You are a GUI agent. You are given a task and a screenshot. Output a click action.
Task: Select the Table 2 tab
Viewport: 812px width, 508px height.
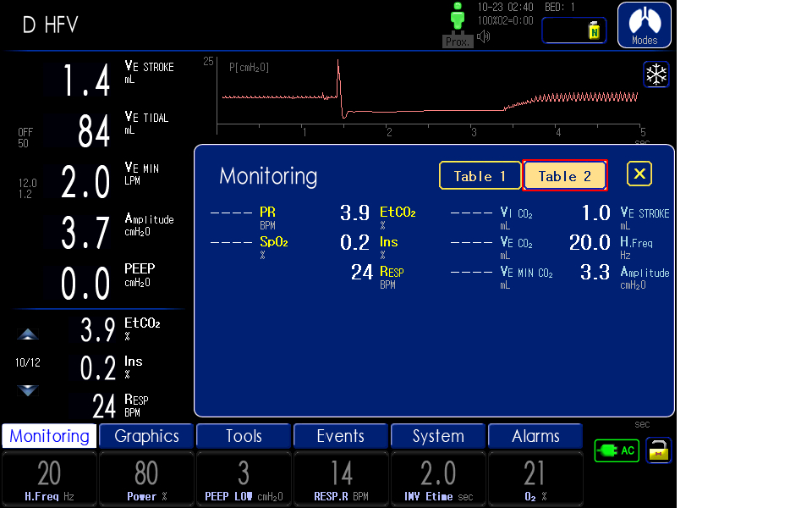[565, 176]
